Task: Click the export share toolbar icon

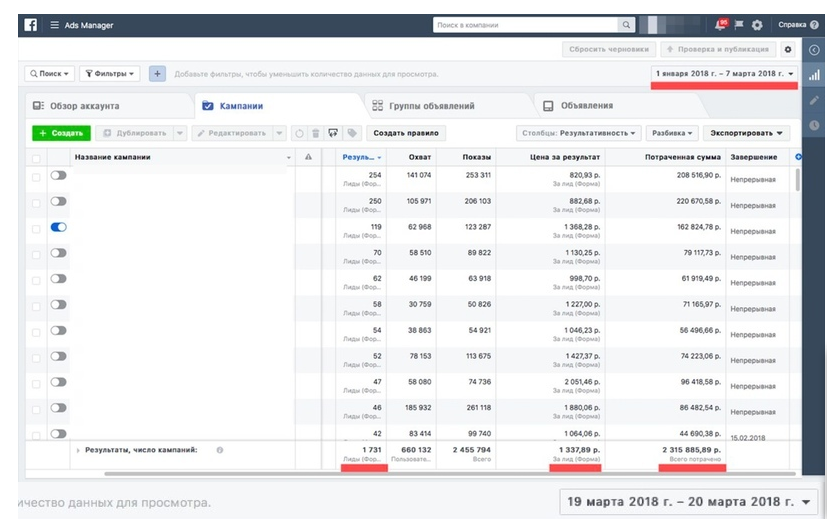Action: point(333,133)
